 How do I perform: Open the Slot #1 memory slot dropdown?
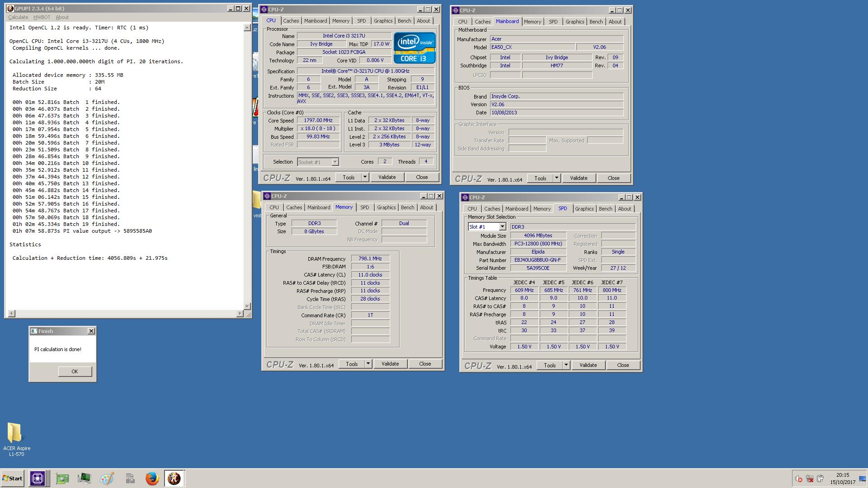502,227
